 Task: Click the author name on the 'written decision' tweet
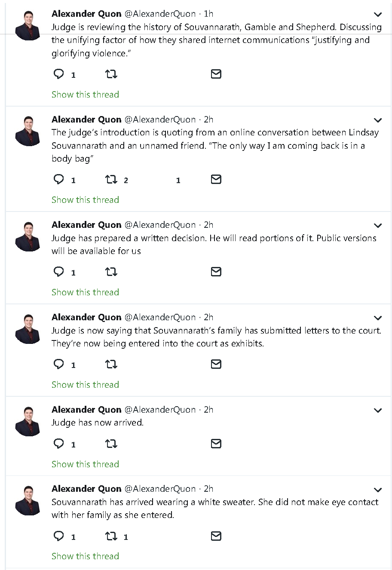tap(86, 225)
